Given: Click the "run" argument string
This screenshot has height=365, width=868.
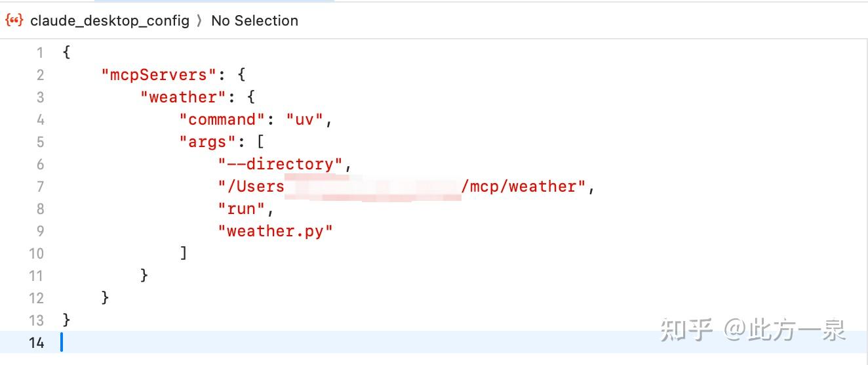Looking at the screenshot, I should 241,209.
